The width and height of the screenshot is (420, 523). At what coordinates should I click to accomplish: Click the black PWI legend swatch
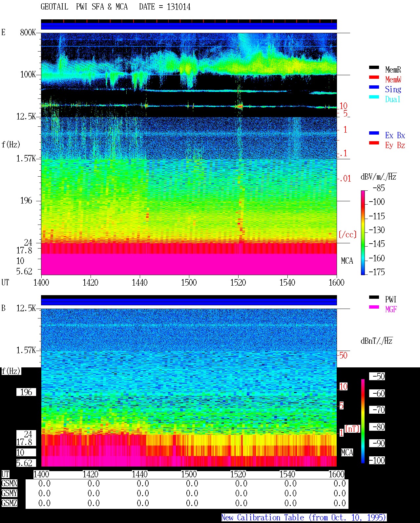tap(374, 297)
